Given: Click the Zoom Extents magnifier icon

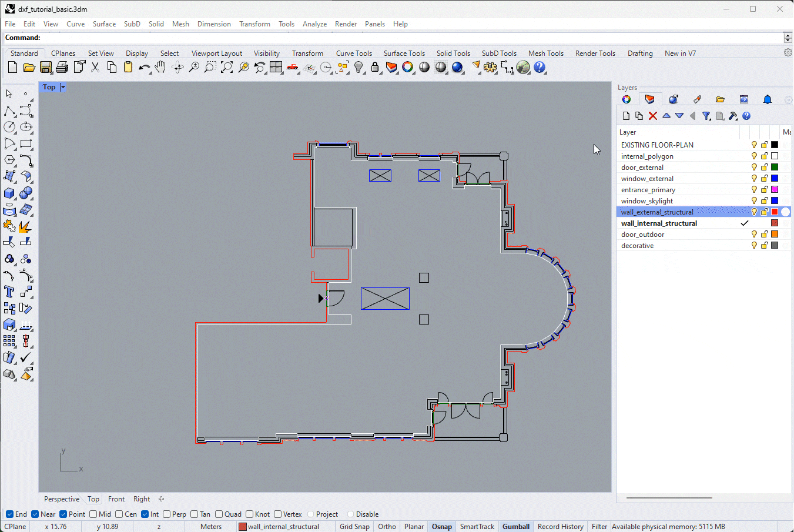Looking at the screenshot, I should [227, 68].
